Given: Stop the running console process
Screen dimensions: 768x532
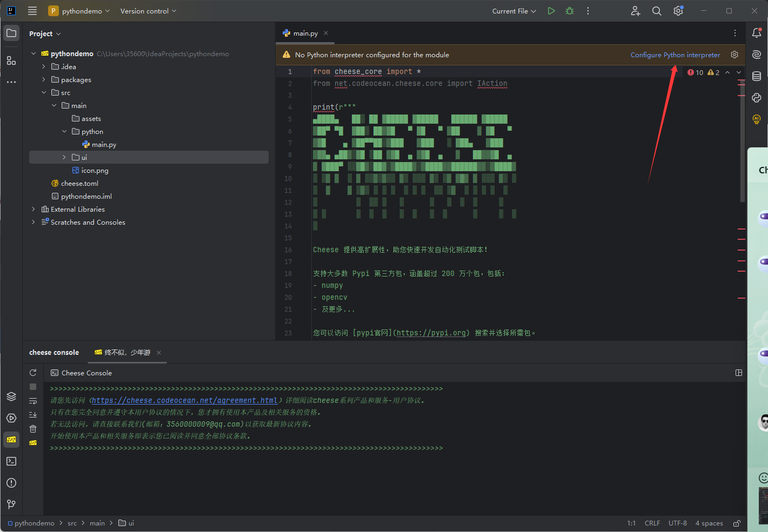Looking at the screenshot, I should pos(33,387).
